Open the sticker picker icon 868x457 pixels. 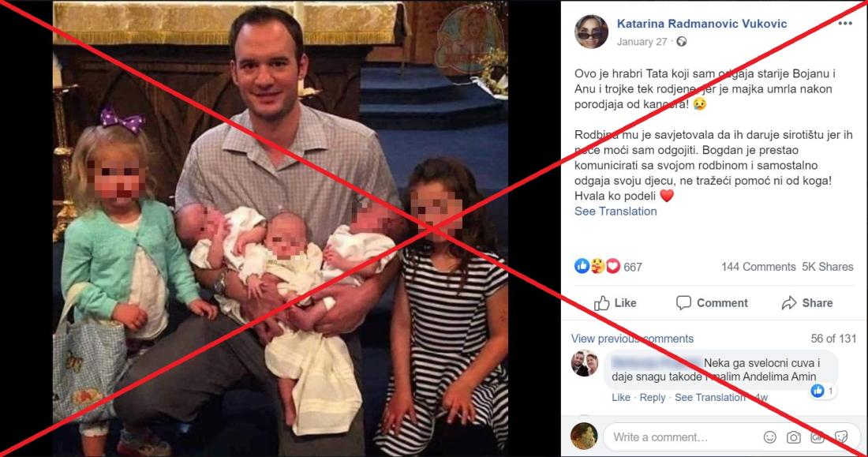pyautogui.click(x=841, y=437)
